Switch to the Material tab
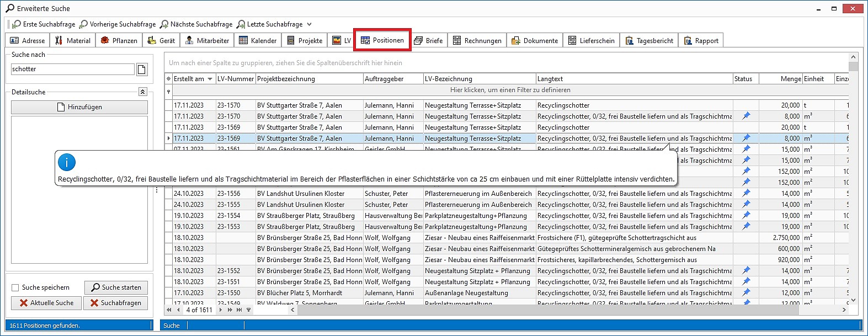Screen dimensions: 868x336 (x=73, y=40)
